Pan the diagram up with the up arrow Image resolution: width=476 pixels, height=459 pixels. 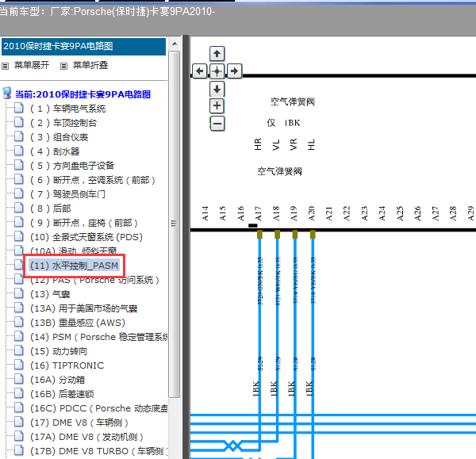(x=217, y=54)
